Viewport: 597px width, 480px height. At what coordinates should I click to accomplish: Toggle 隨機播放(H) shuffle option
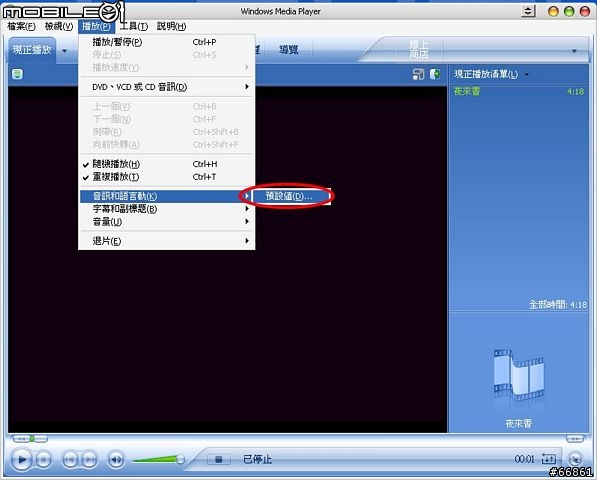(167, 164)
